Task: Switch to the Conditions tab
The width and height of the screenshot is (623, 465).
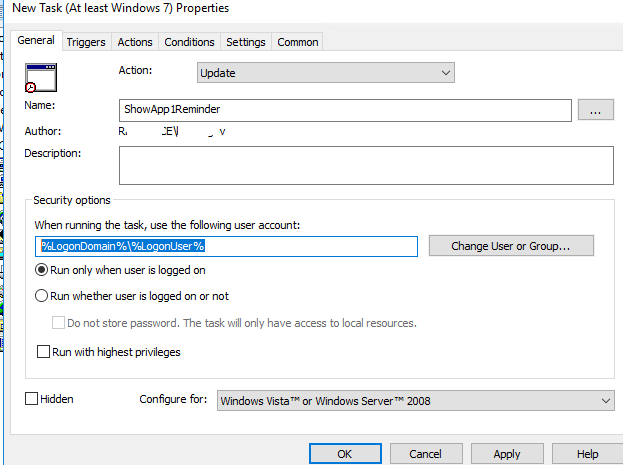Action: coord(189,42)
